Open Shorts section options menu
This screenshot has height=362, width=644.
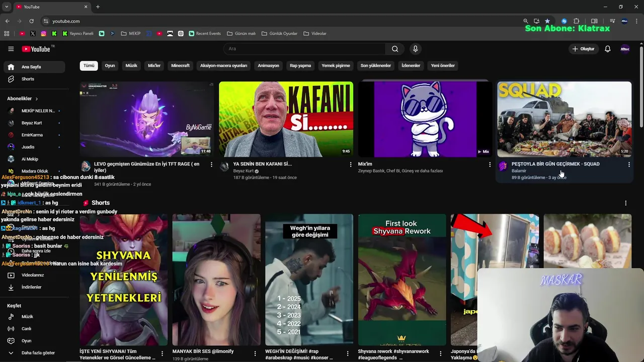pos(626,203)
